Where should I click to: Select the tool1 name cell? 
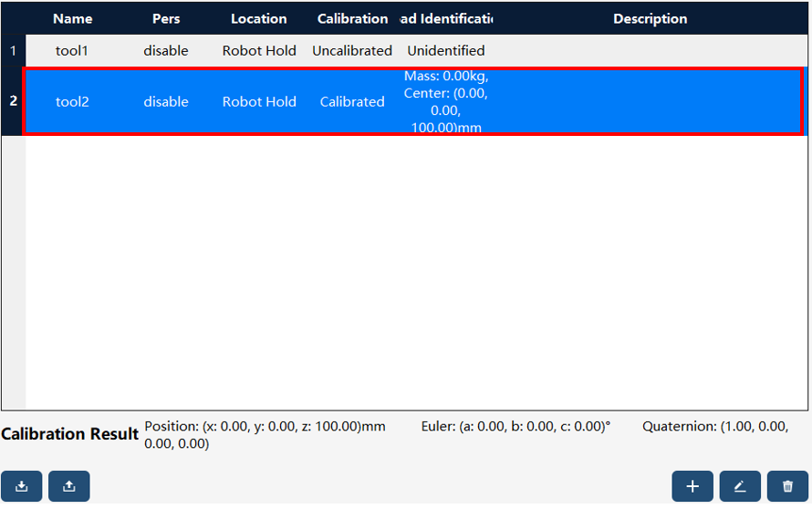click(x=72, y=51)
